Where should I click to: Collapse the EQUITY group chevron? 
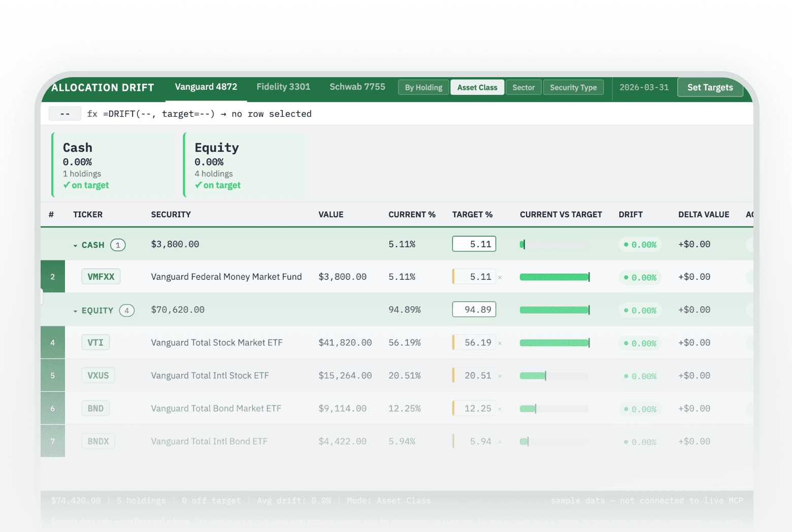click(76, 311)
